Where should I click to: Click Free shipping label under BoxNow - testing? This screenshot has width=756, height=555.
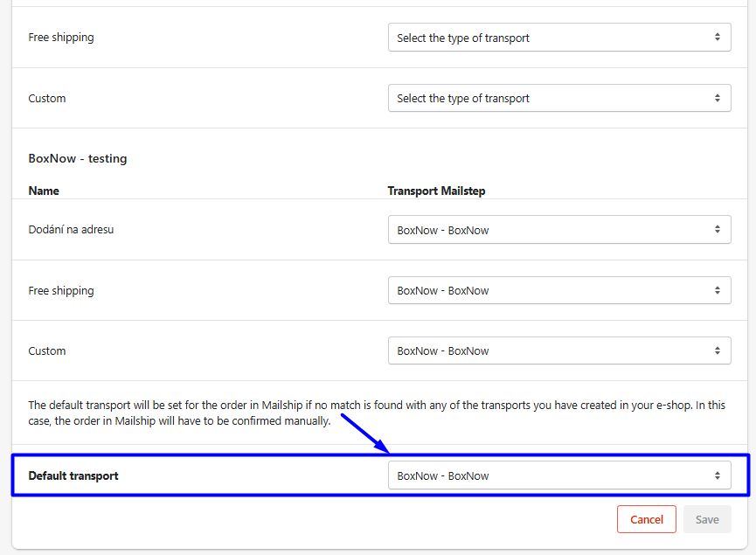(61, 290)
